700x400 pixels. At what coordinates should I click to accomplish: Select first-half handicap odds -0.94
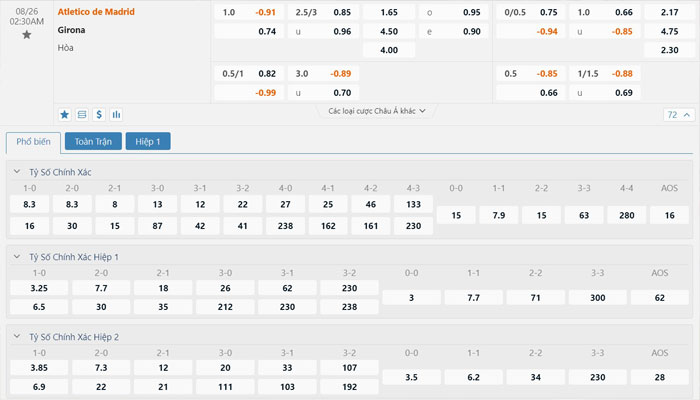pyautogui.click(x=530, y=31)
